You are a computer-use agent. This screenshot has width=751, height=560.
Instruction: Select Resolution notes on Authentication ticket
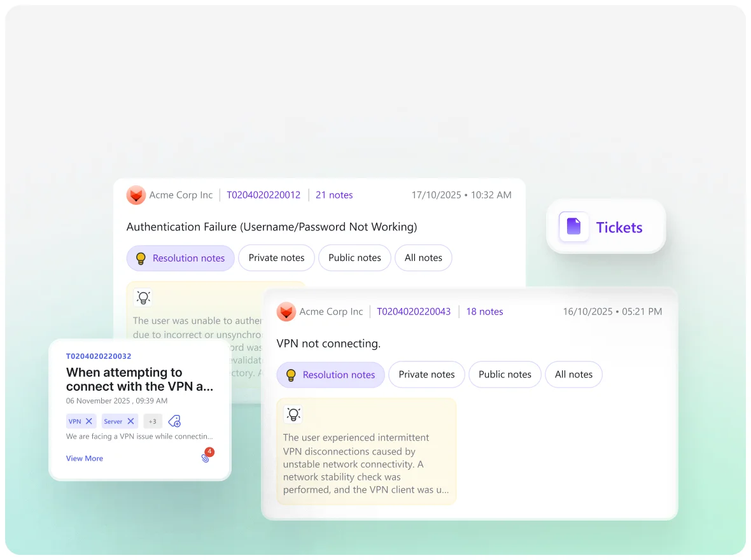[x=181, y=258]
